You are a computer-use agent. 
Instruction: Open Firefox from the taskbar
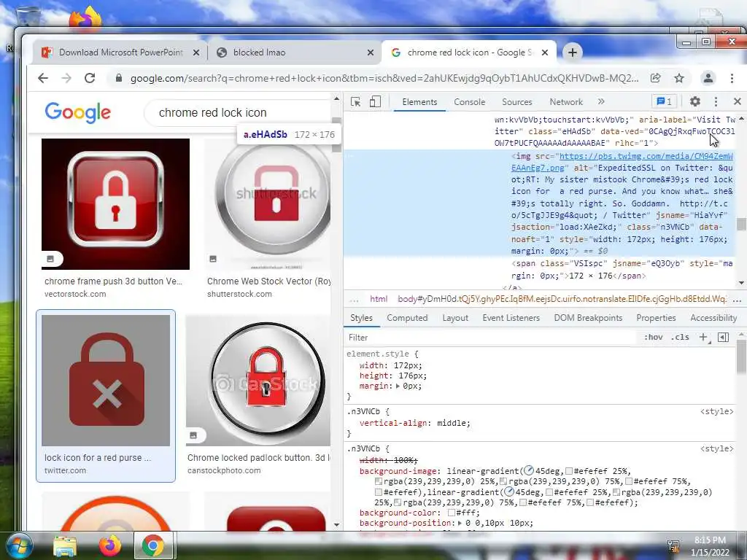tap(109, 545)
